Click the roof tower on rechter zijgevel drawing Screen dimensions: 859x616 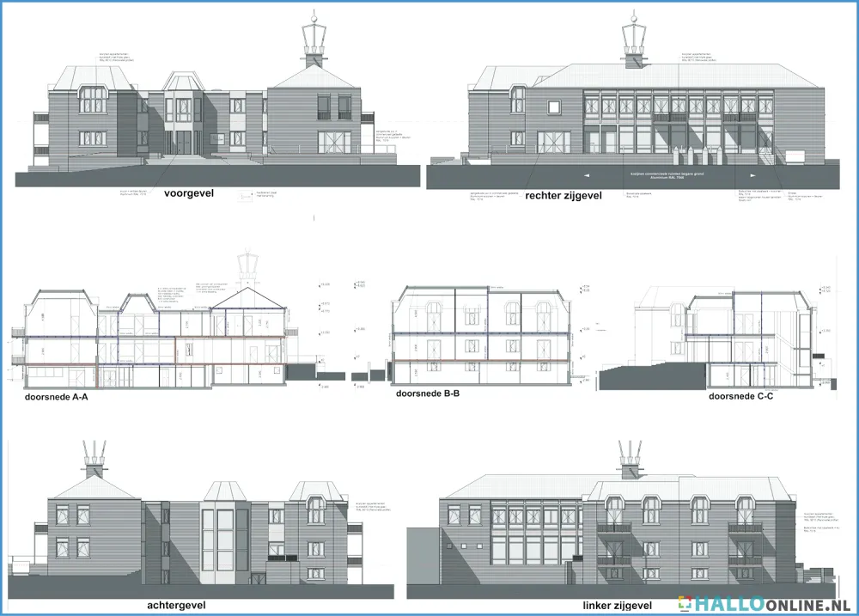click(x=636, y=39)
